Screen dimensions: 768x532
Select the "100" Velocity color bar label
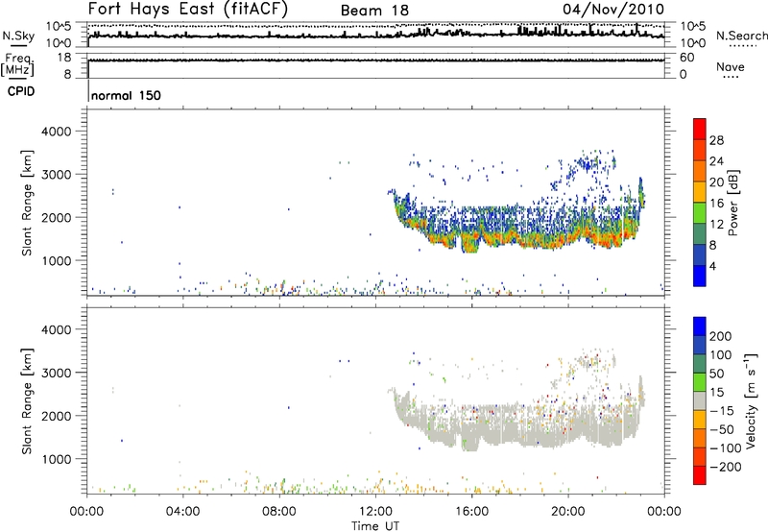coord(721,355)
